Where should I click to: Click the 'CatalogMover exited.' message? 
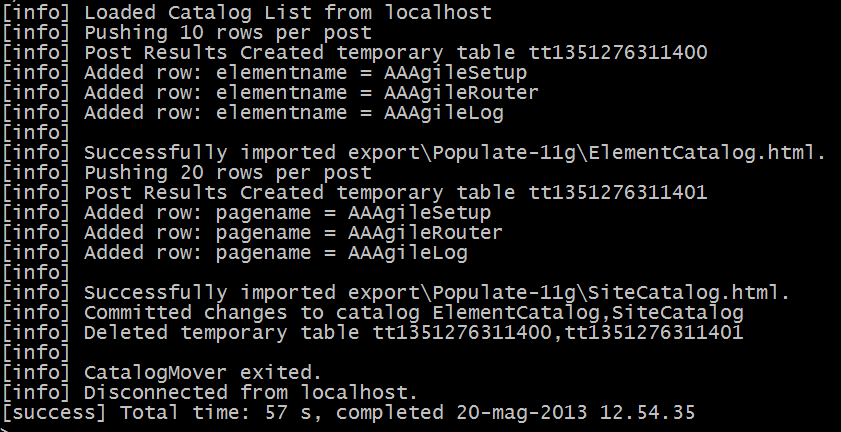[203, 372]
